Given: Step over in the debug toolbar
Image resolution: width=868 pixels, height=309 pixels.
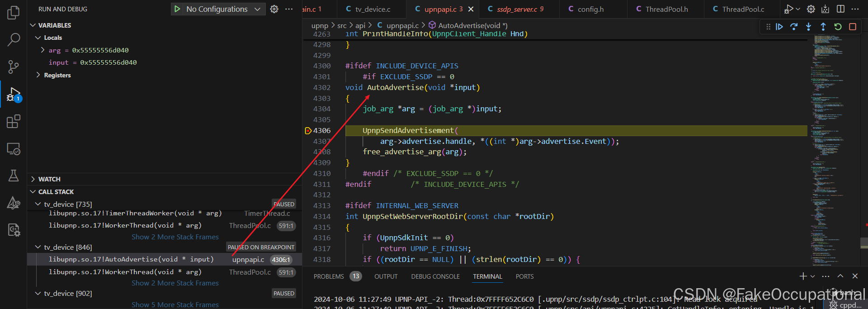Looking at the screenshot, I should click(x=794, y=27).
